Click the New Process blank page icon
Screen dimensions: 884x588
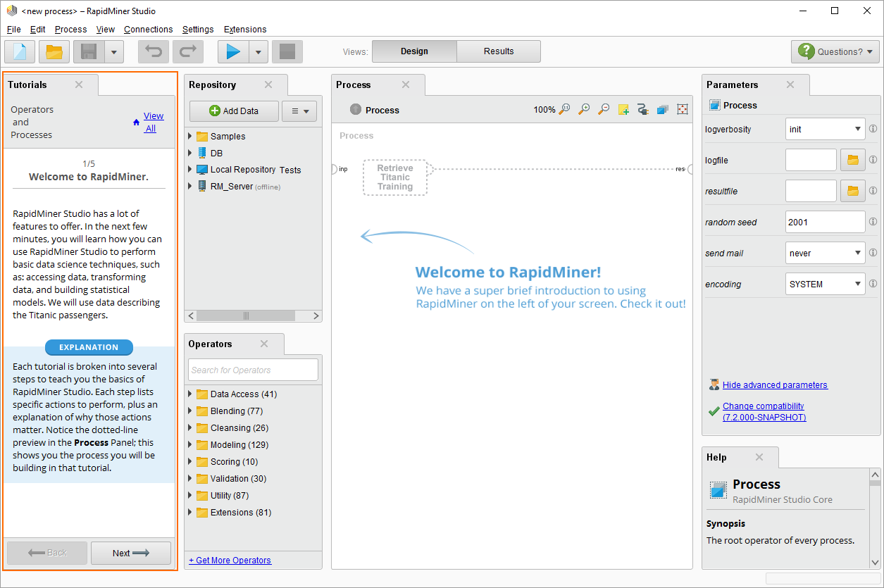[20, 52]
